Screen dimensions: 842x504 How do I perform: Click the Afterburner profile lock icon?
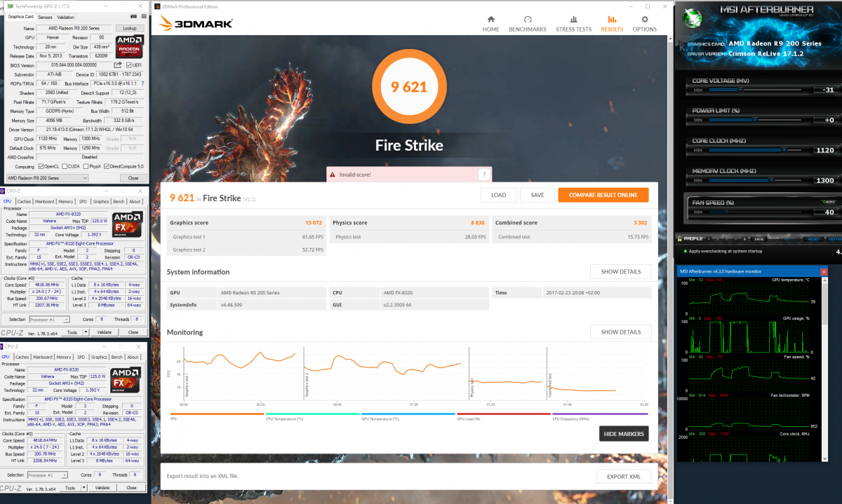[679, 238]
